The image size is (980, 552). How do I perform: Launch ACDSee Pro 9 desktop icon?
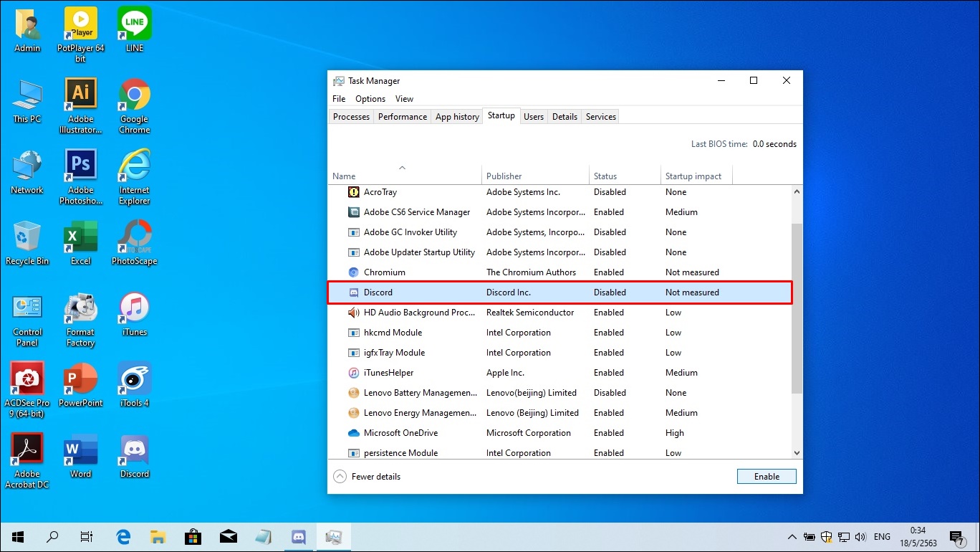tap(27, 390)
